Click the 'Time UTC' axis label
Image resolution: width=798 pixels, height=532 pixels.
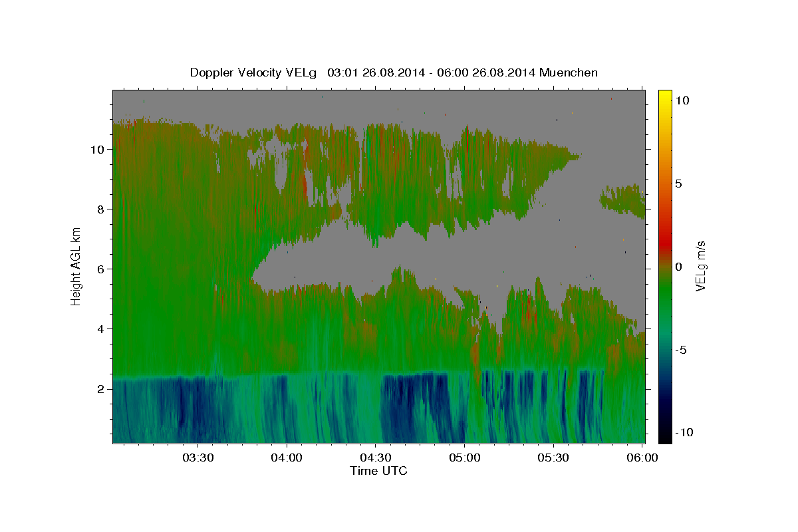coord(378,471)
